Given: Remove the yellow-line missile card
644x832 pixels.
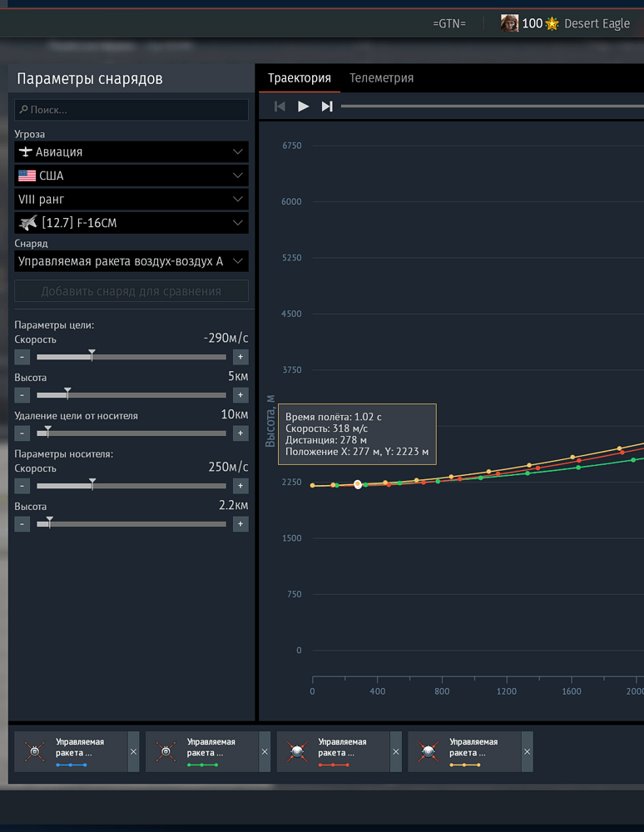Looking at the screenshot, I should point(528,751).
